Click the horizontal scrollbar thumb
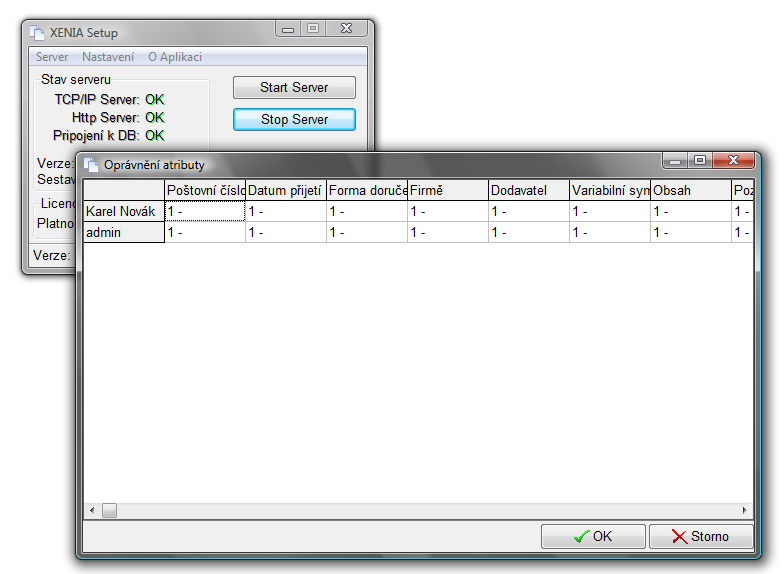The width and height of the screenshot is (784, 574). [x=110, y=510]
